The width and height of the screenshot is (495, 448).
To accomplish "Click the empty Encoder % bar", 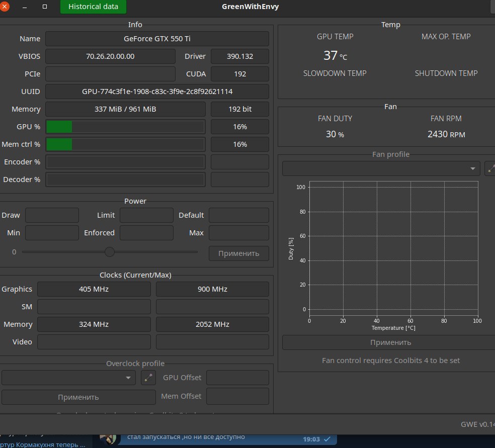I will point(126,162).
